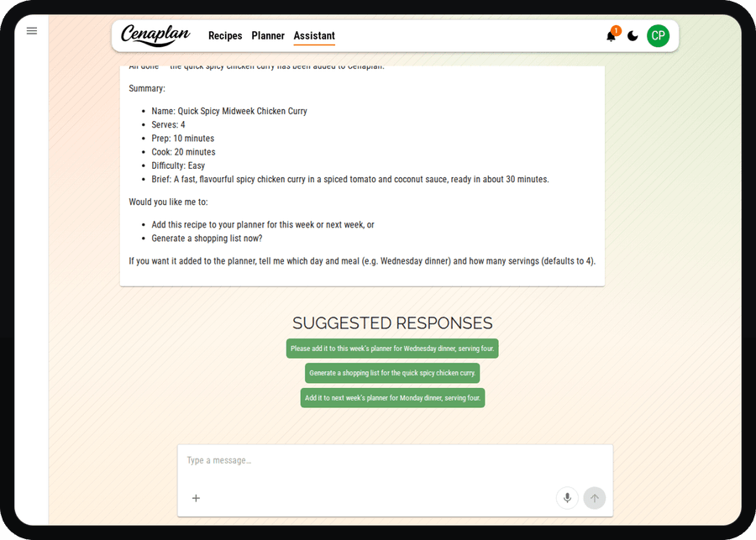
Task: Click the 'Brief: A fast, flavourful' line
Action: 350,180
